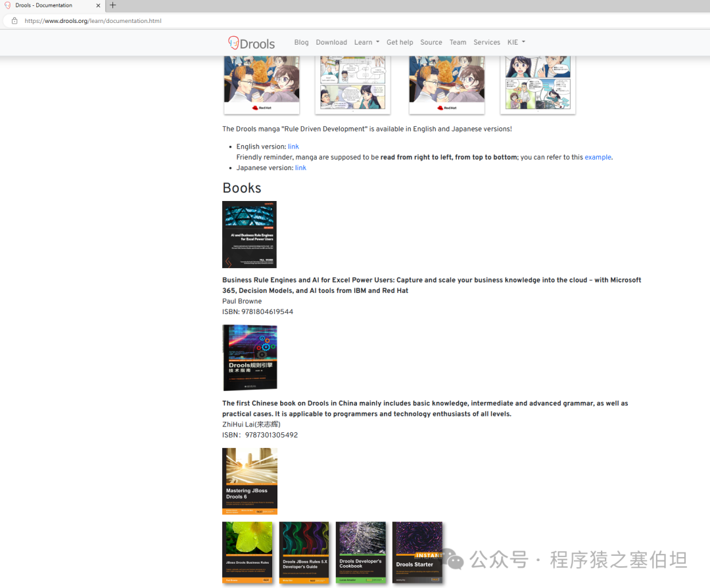The height and width of the screenshot is (588, 710).
Task: Click the Drools logo in navbar
Action: tap(251, 43)
